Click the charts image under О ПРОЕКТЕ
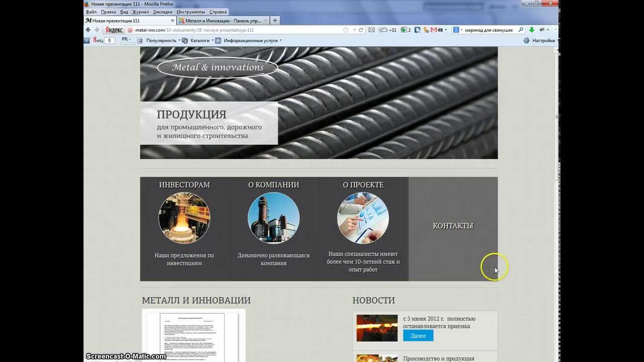Image resolution: width=644 pixels, height=362 pixels. point(363,218)
